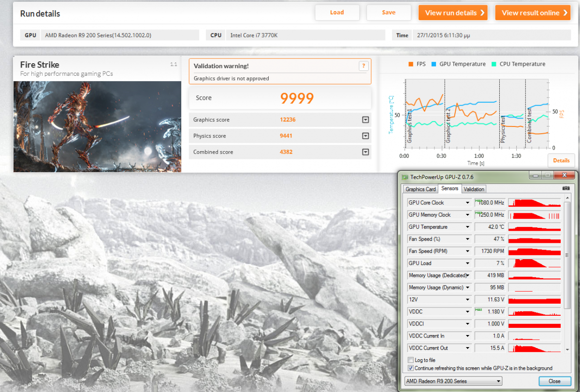Click the 1080.0 MHz core clock value

coord(490,203)
